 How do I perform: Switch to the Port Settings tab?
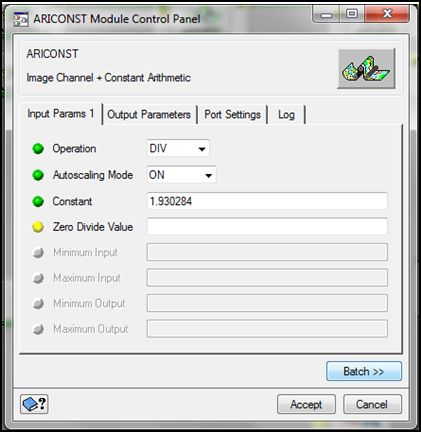pos(232,115)
